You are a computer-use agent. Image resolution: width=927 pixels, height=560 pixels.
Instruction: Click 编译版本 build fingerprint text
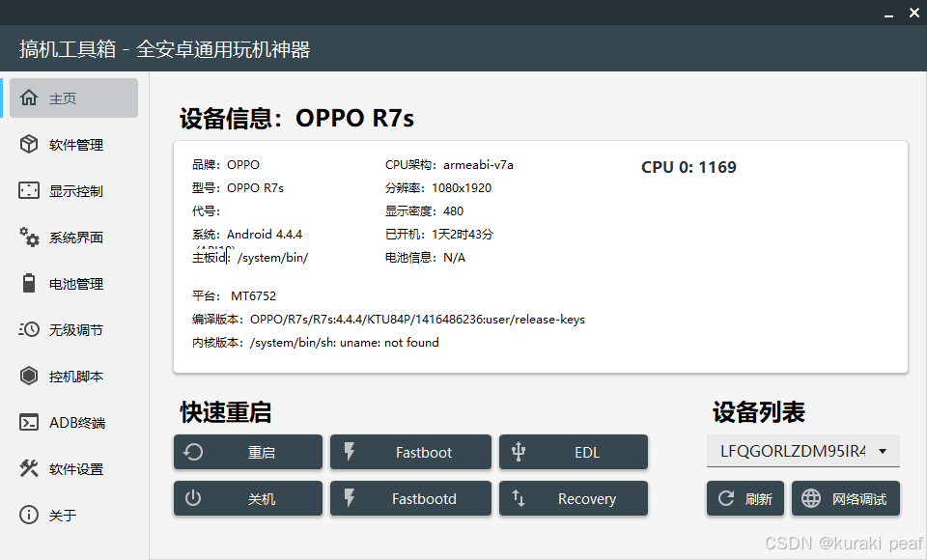pos(388,320)
